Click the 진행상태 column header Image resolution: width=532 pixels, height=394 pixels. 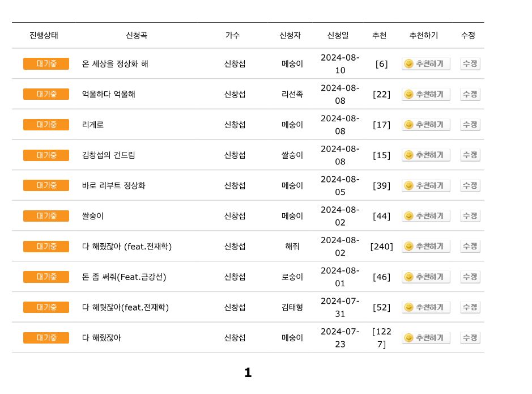44,35
